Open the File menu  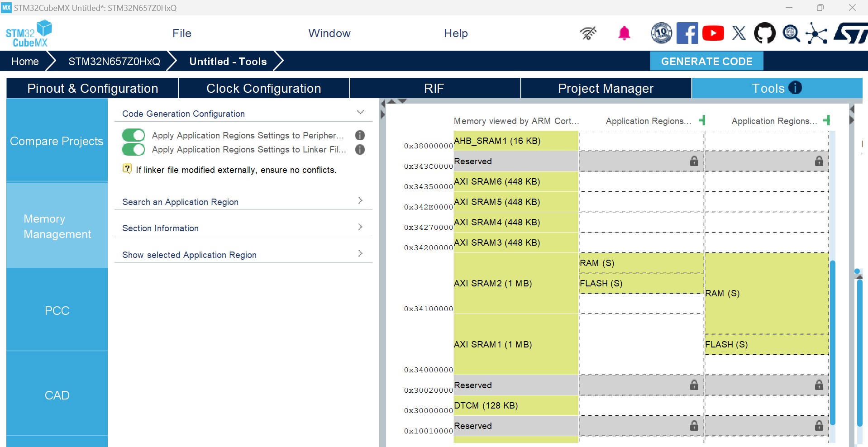point(182,33)
